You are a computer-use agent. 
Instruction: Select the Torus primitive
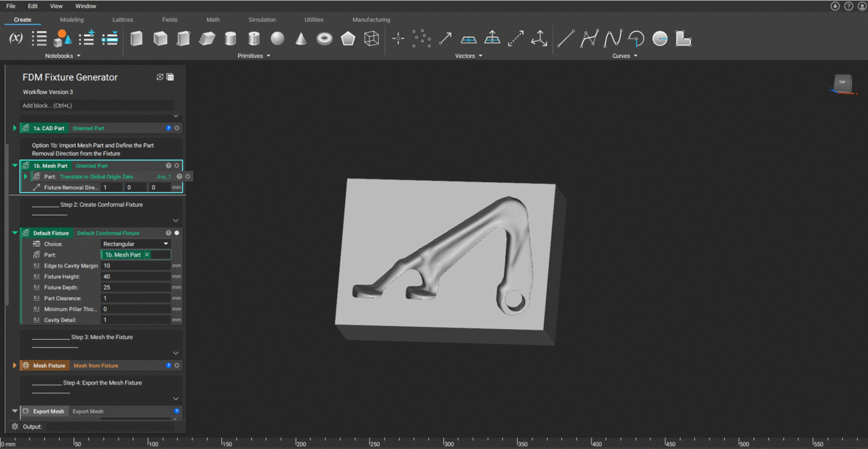pos(325,38)
